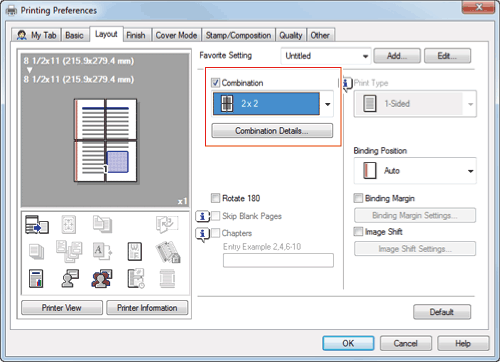Enable the Image Shift checkbox
Image resolution: width=500 pixels, height=362 pixels.
[358, 231]
